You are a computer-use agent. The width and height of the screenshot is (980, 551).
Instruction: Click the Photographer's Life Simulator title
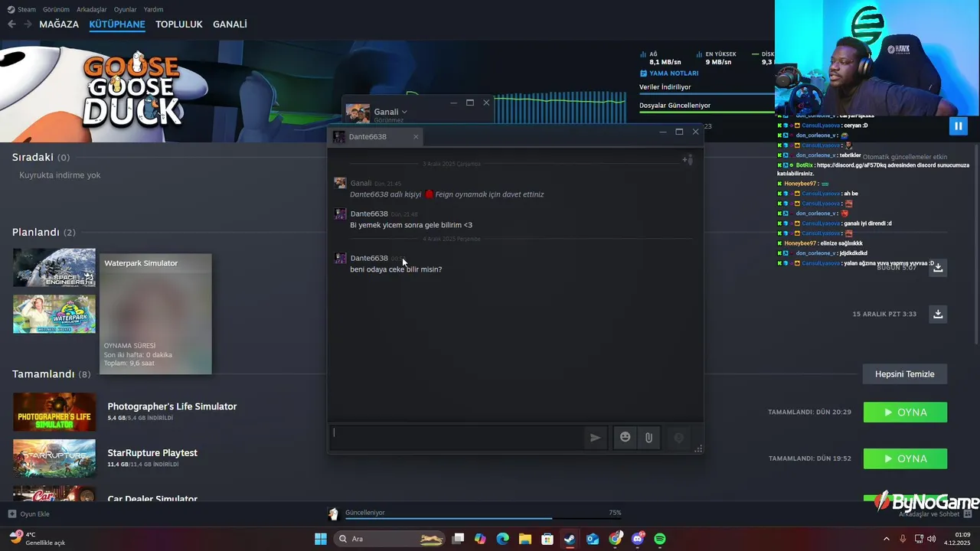[172, 406]
